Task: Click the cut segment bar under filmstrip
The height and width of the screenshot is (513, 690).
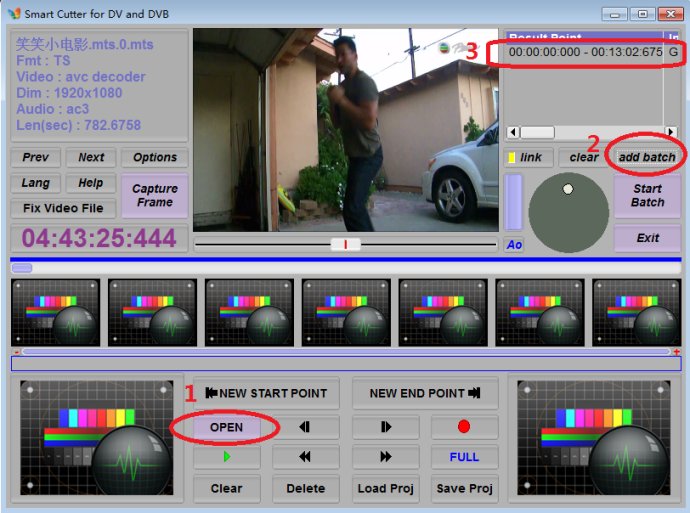Action: [346, 363]
